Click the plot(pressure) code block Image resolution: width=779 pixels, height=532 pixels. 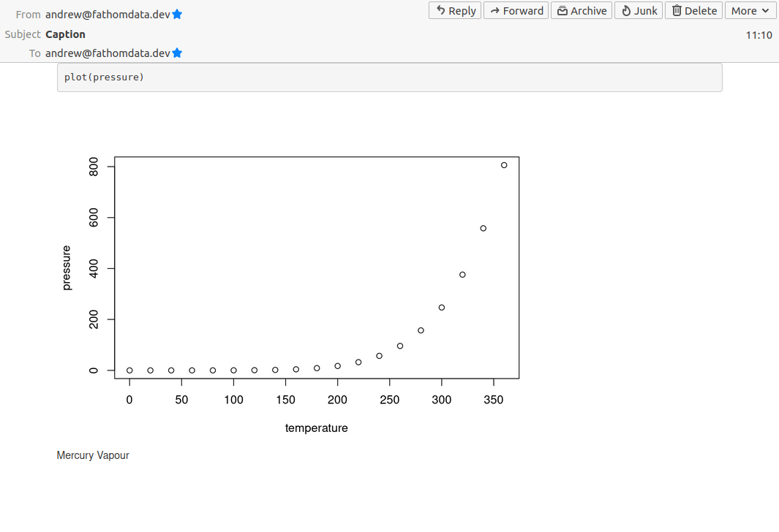(x=389, y=77)
